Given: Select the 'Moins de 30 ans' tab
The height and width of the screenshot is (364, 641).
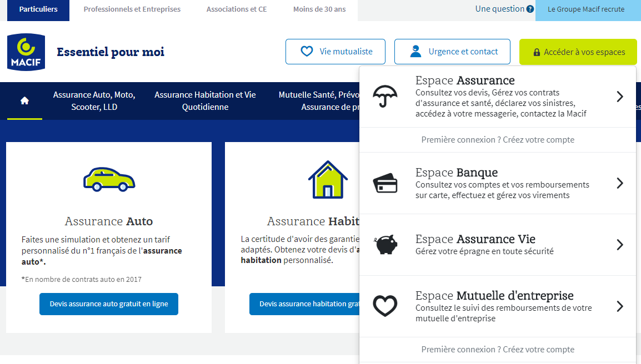Looking at the screenshot, I should [318, 8].
